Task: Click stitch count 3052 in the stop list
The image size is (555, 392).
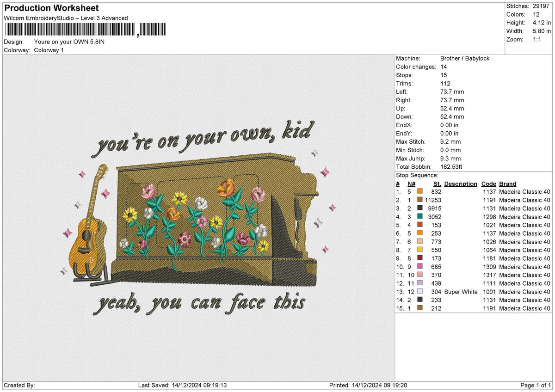Action: [435, 217]
